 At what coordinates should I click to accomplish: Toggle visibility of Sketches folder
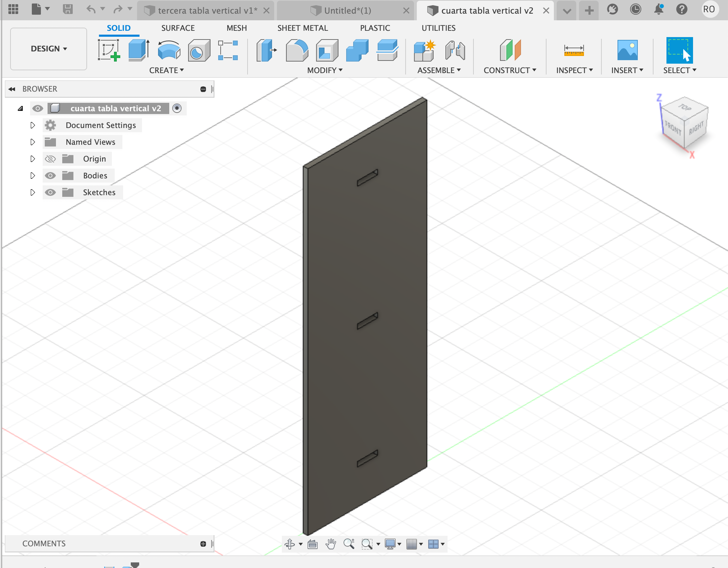pos(51,192)
